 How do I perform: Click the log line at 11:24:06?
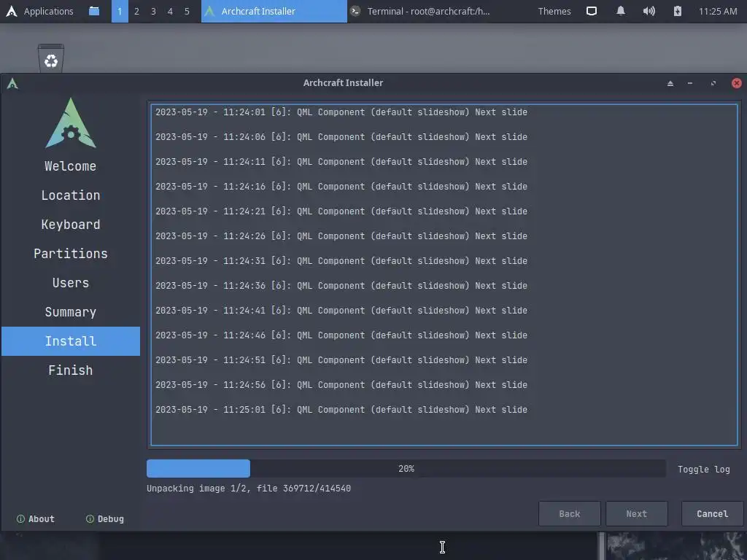pos(341,137)
